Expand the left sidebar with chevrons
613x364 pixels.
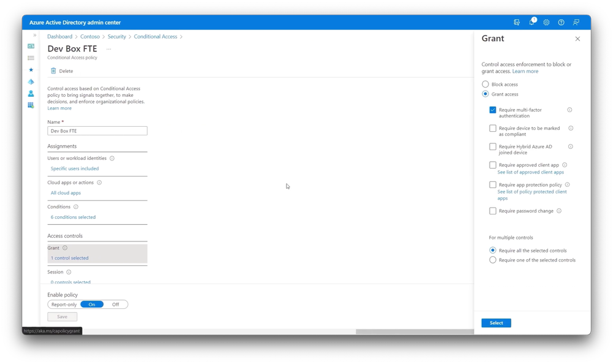click(34, 35)
